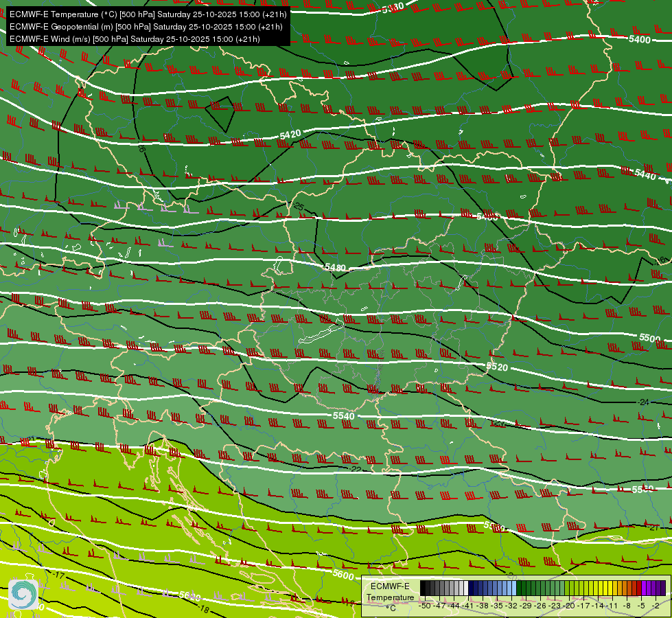Click the 5420 geopotential contour label
Screen dimensions: 672x618
coord(290,135)
